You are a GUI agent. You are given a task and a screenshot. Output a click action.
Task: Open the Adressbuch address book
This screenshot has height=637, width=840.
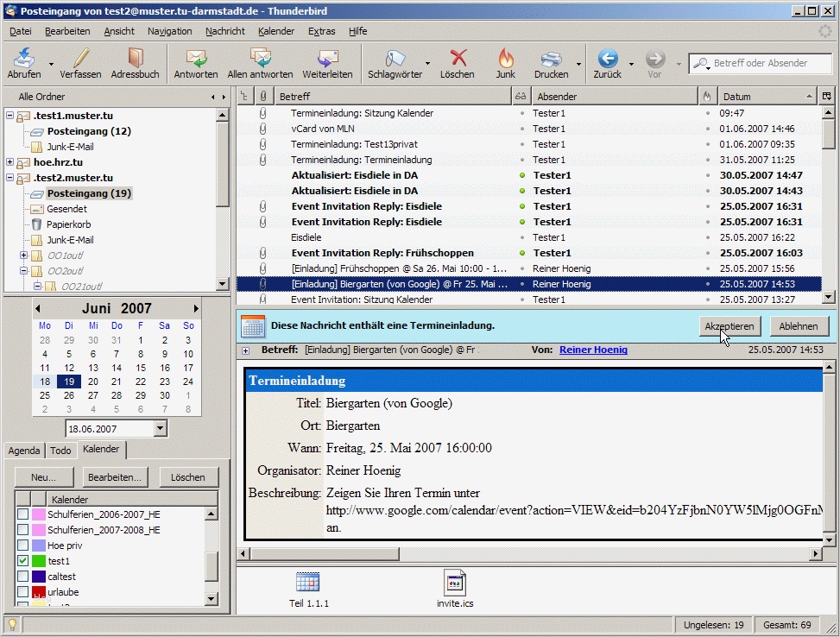[135, 63]
